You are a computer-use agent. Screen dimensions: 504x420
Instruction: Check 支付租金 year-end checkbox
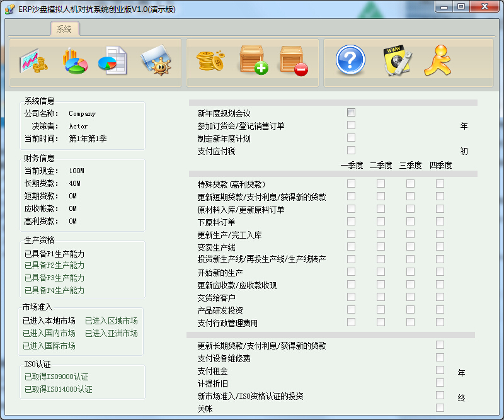[440, 370]
